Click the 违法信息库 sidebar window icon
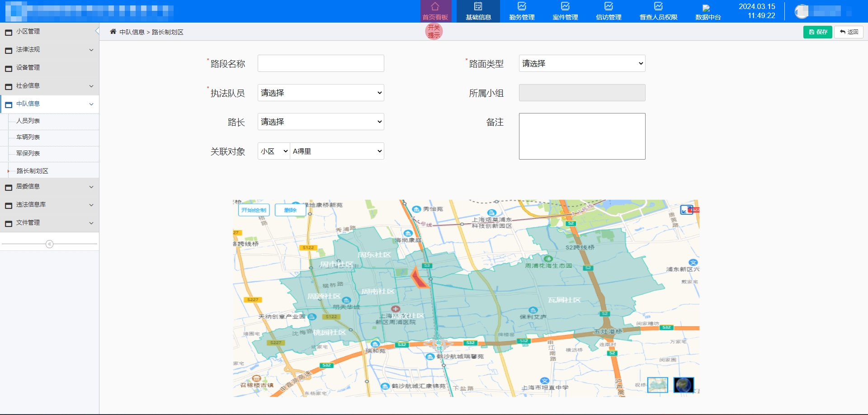Screen dimensions: 868x415 click(x=9, y=205)
